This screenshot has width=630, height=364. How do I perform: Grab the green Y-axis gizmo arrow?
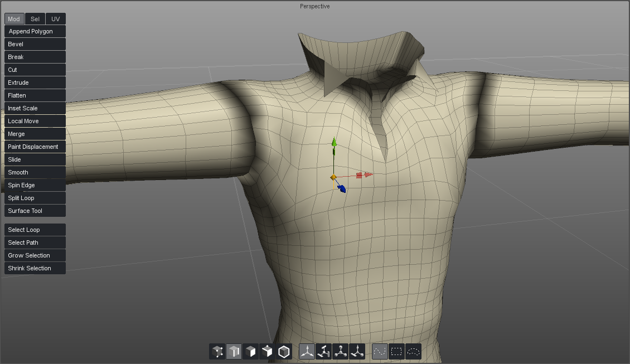(x=334, y=144)
